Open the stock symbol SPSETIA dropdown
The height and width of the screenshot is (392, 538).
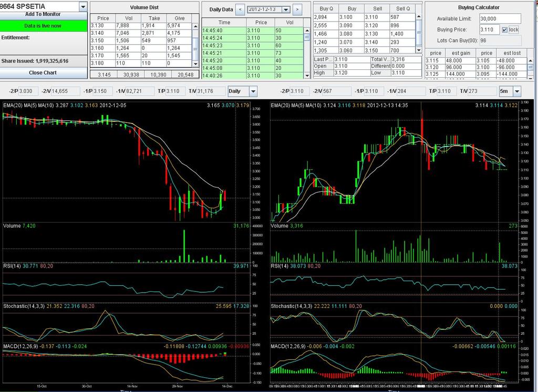pos(83,6)
